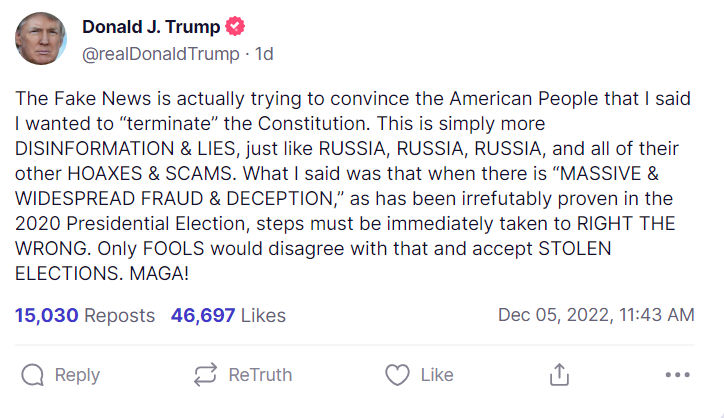
Task: Click the red verified badge icon
Action: click(x=235, y=27)
